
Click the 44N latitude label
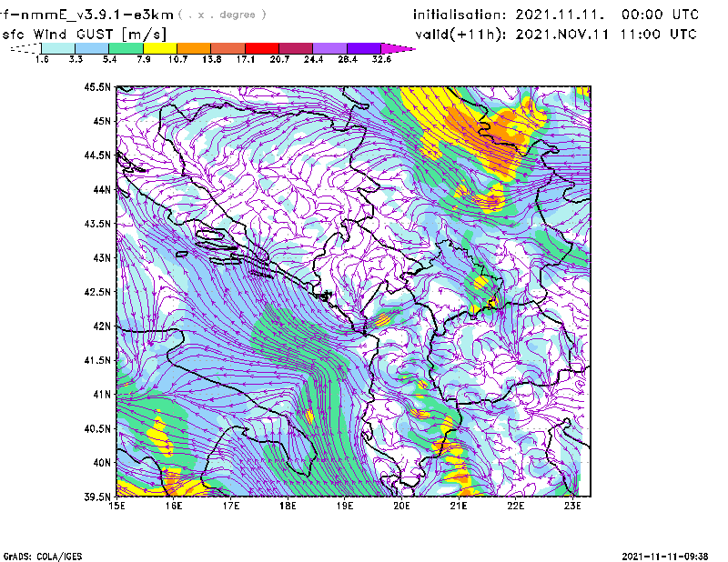point(102,189)
